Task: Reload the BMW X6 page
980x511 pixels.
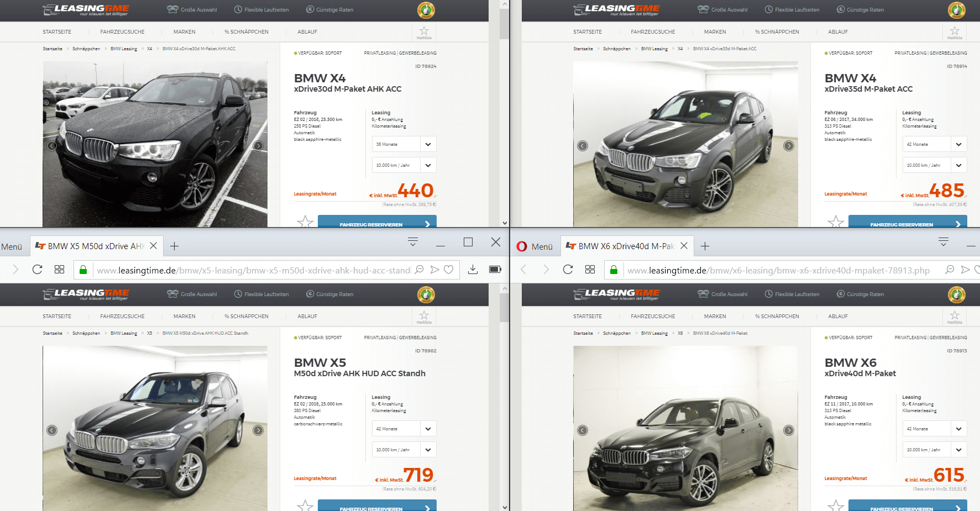Action: point(568,270)
